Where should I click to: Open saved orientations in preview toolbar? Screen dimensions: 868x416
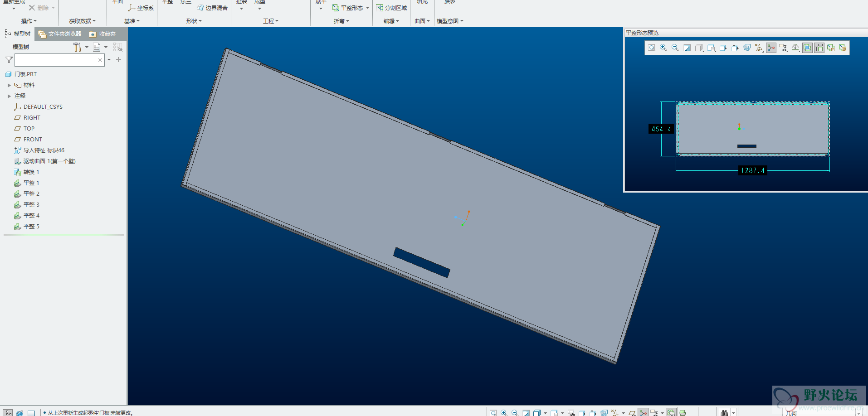click(x=711, y=48)
